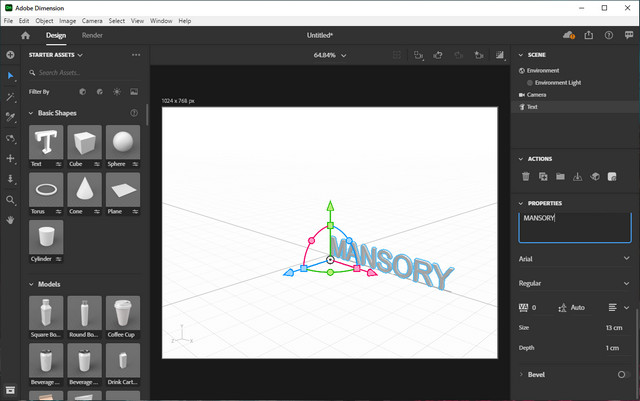Viewport: 640px width, 401px height.
Task: Filter assets by images icon
Action: pos(132,92)
